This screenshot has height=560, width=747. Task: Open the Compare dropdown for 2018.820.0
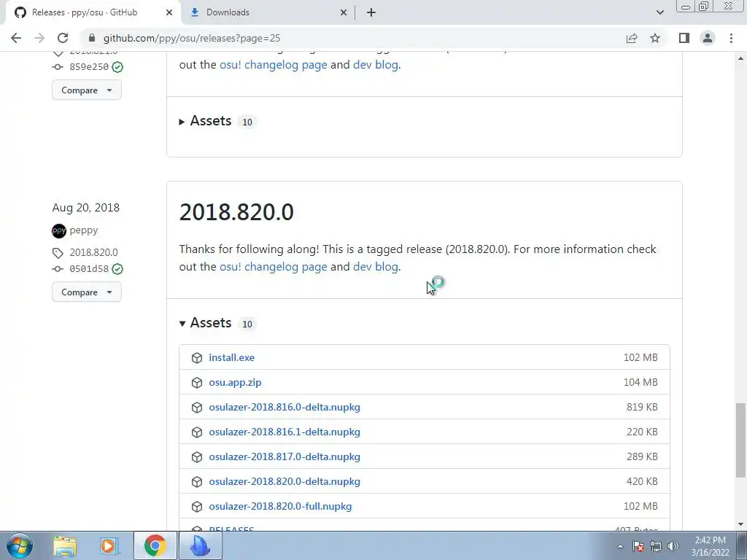87,292
